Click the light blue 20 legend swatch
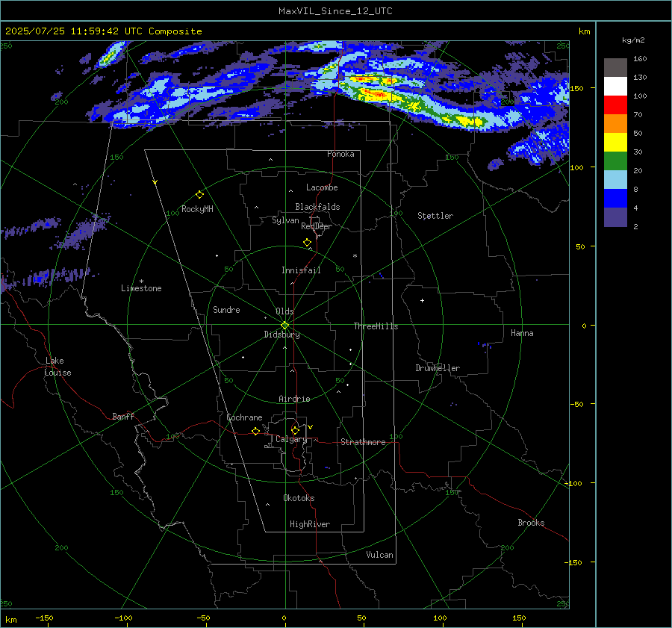 (x=615, y=180)
